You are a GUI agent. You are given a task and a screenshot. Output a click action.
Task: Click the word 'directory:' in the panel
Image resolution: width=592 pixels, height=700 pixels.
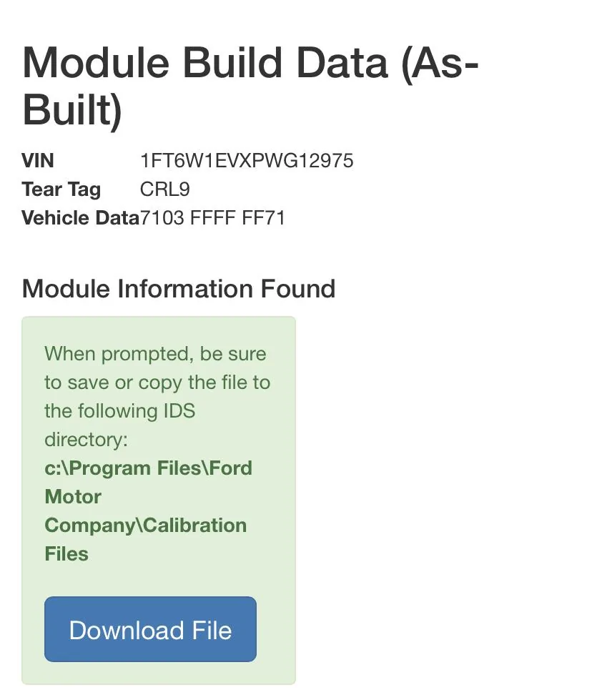86,440
